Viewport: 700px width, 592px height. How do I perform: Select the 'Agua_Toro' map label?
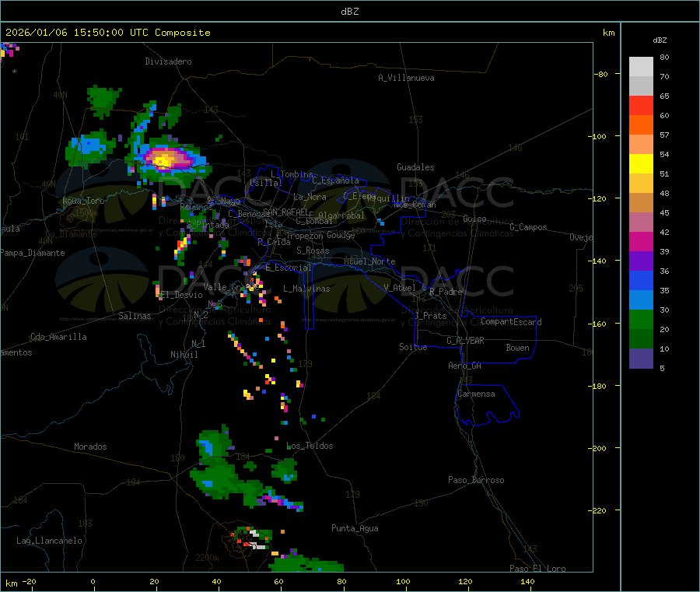(83, 201)
